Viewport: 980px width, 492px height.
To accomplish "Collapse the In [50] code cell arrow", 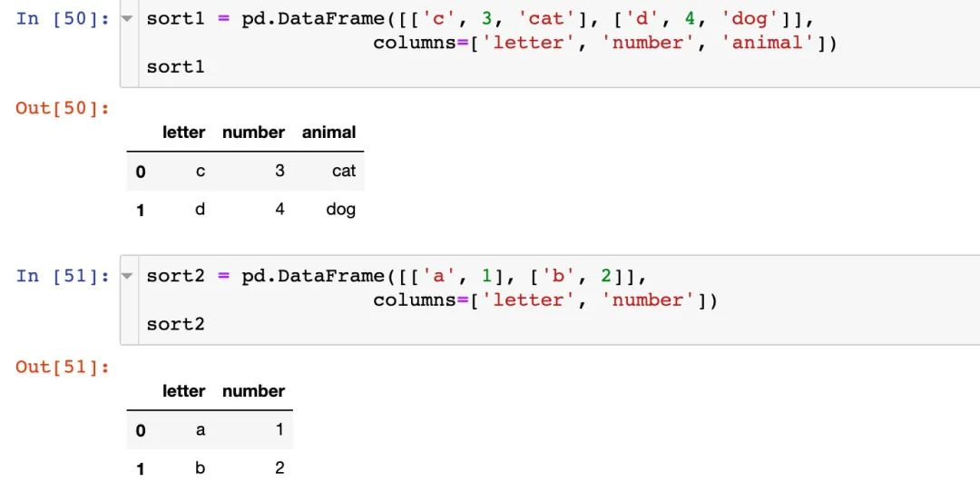I will (x=126, y=19).
